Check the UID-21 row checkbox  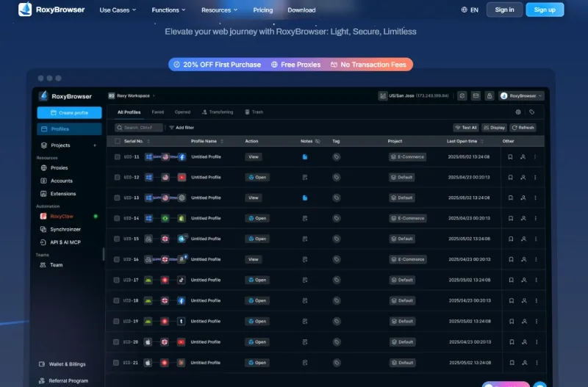[x=116, y=363]
